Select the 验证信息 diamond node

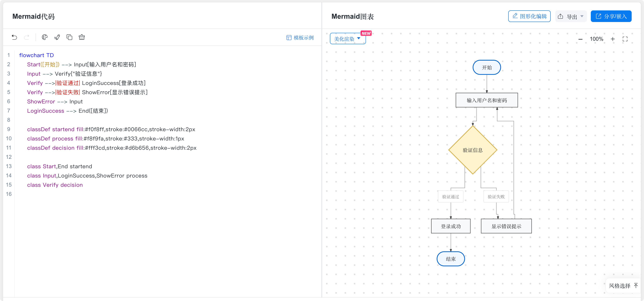click(x=473, y=150)
